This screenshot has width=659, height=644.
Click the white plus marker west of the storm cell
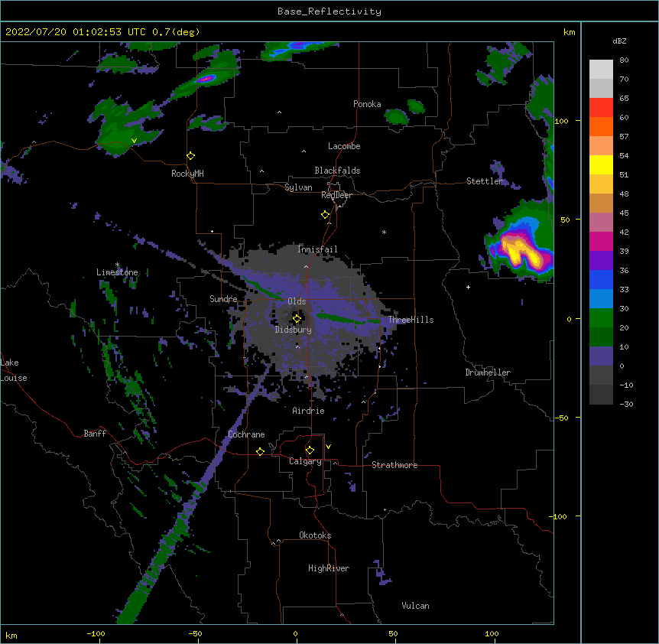tap(468, 287)
